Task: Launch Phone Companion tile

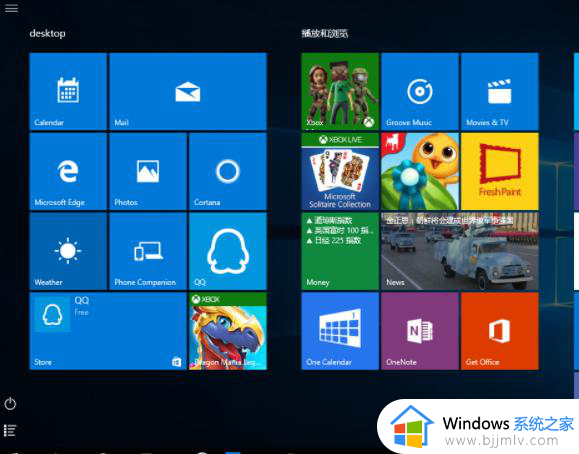Action: [x=148, y=251]
